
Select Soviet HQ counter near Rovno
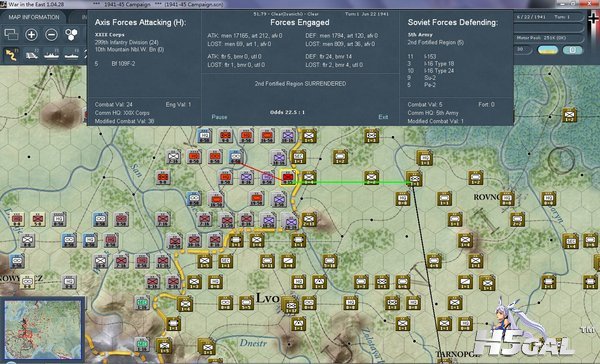point(507,199)
